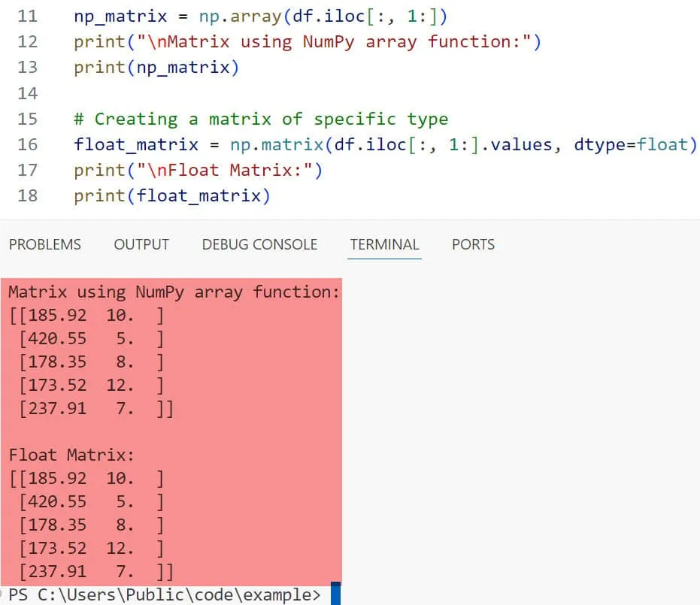Open the DEBUG CONSOLE tab

click(259, 244)
